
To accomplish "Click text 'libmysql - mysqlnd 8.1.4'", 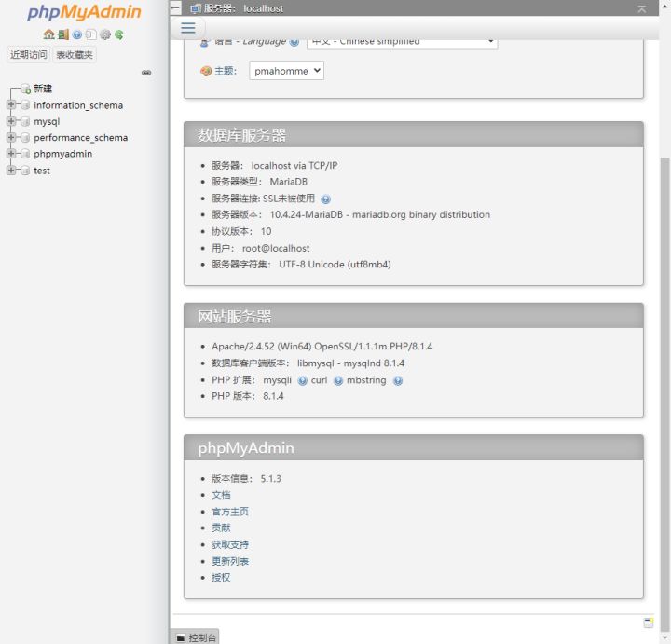I will click(x=350, y=363).
